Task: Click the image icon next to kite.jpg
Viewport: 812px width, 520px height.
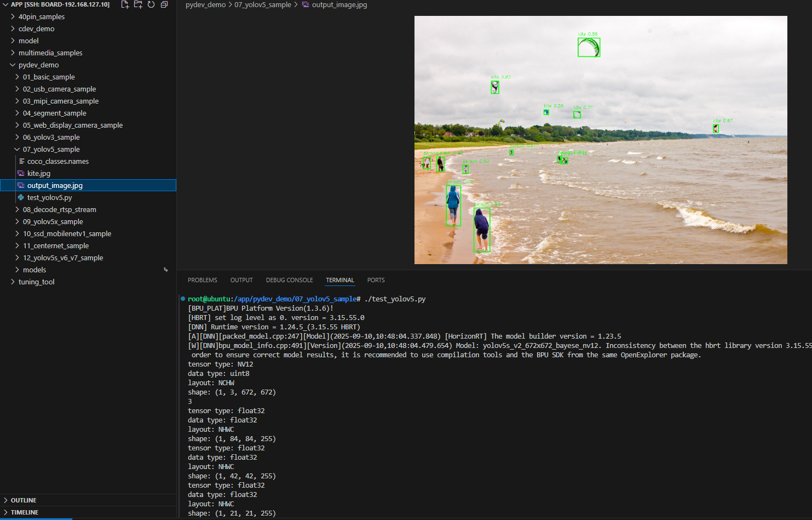Action: coord(21,173)
